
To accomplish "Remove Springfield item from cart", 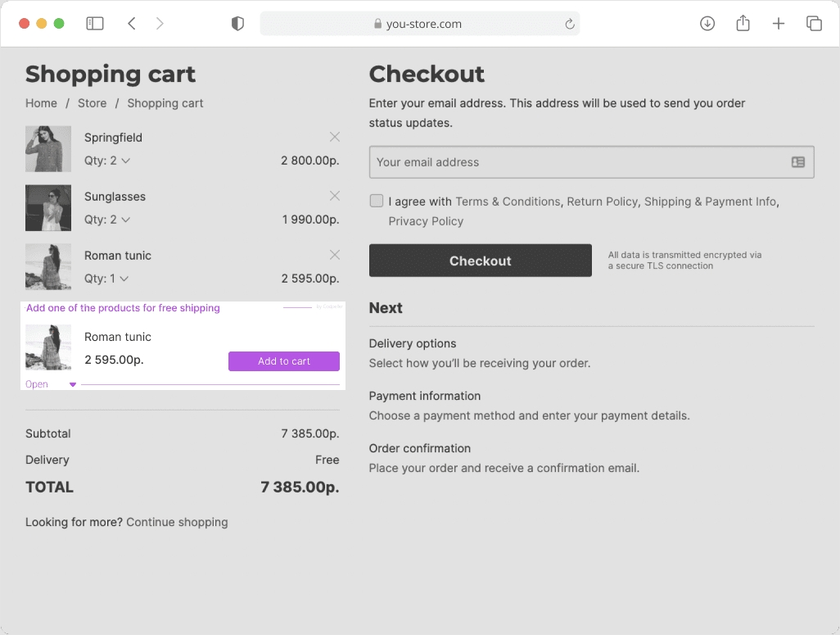I will click(x=334, y=137).
